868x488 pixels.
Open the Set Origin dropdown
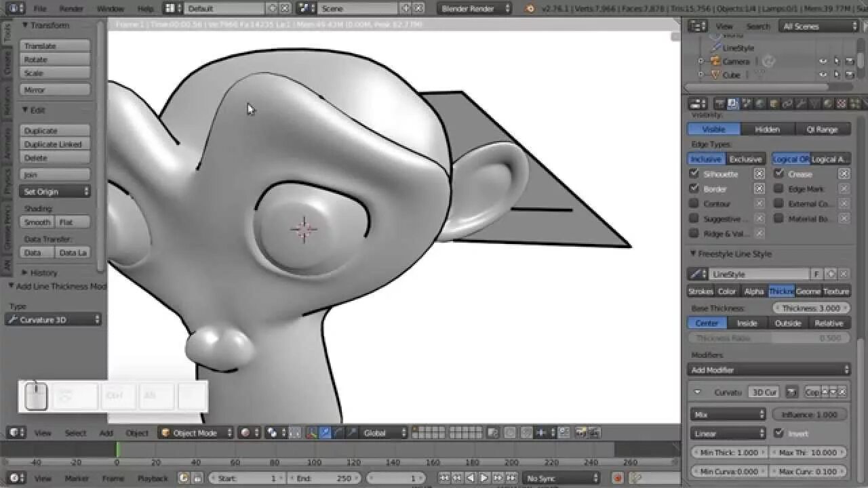(55, 192)
